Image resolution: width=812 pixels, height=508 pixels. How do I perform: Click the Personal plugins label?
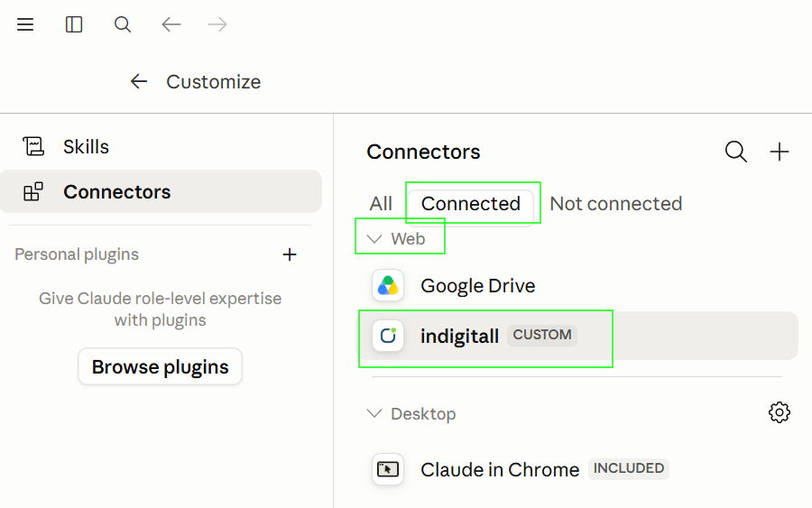pyautogui.click(x=77, y=254)
